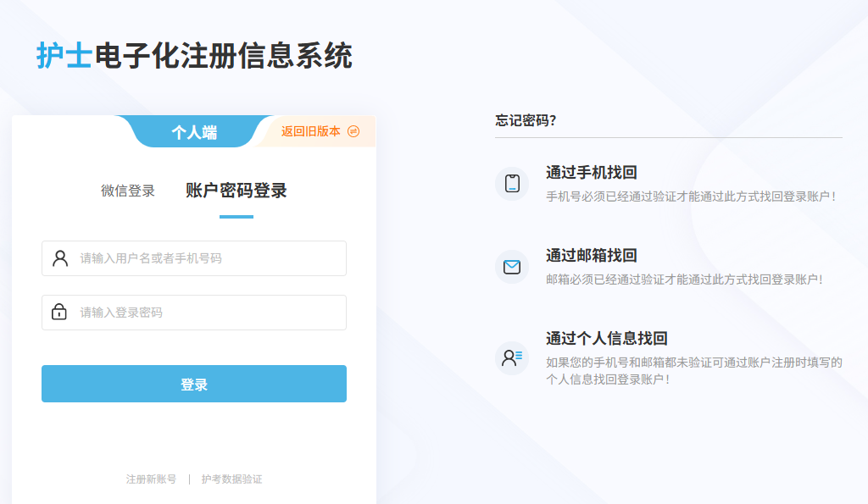Screen dimensions: 868x504
Task: Click the 护士电子化注册信息系统 page title
Action: coord(194,56)
